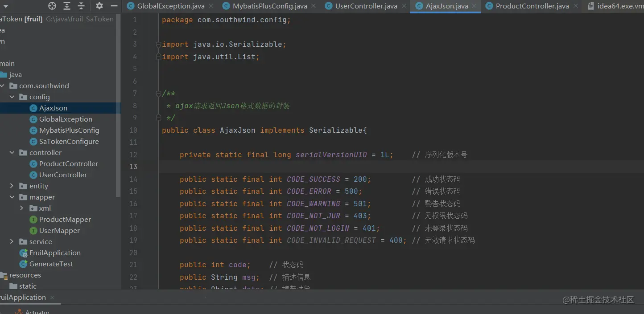Screen dimensions: 644x314
Task: Click the entity folder icon
Action: pyautogui.click(x=23, y=186)
